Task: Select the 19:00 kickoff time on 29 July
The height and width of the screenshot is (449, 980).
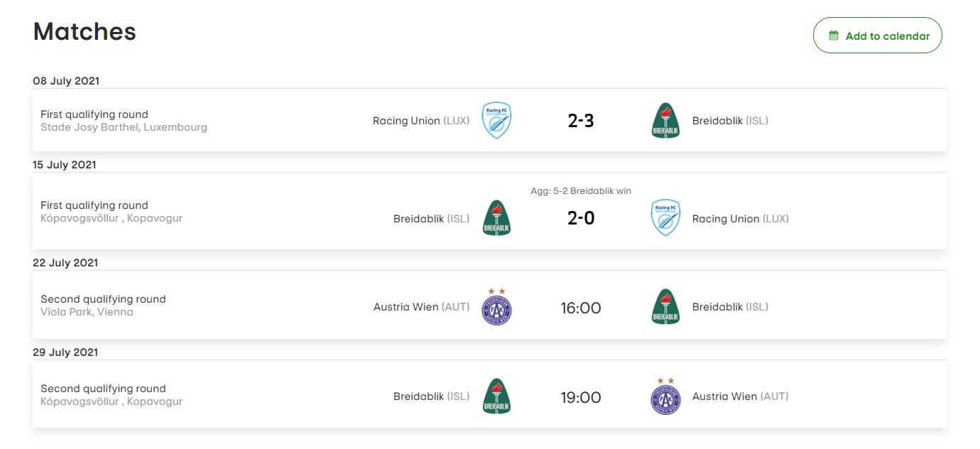Action: tap(580, 397)
